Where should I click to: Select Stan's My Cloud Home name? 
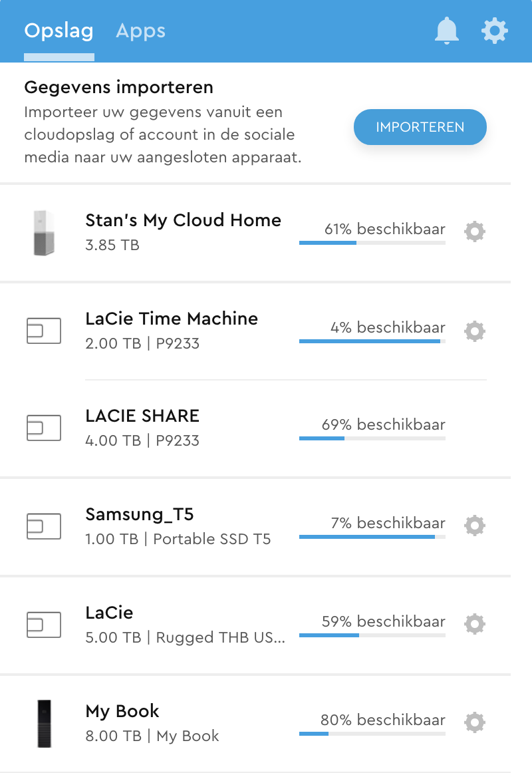tap(183, 220)
